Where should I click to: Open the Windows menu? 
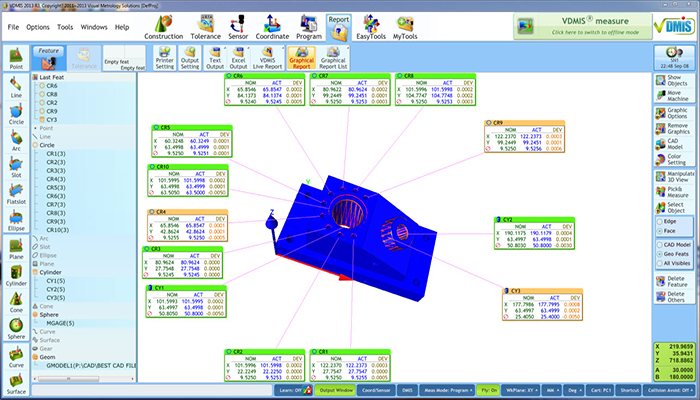point(94,27)
